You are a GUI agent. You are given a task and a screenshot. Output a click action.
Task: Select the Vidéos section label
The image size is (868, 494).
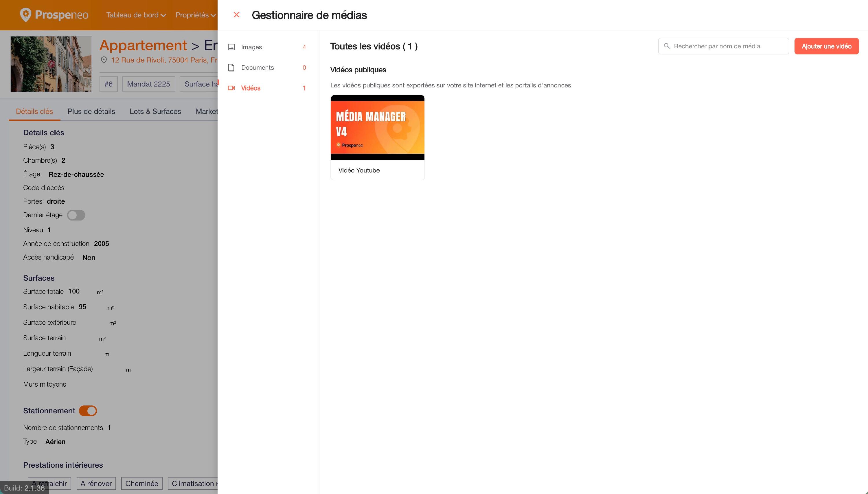[251, 88]
